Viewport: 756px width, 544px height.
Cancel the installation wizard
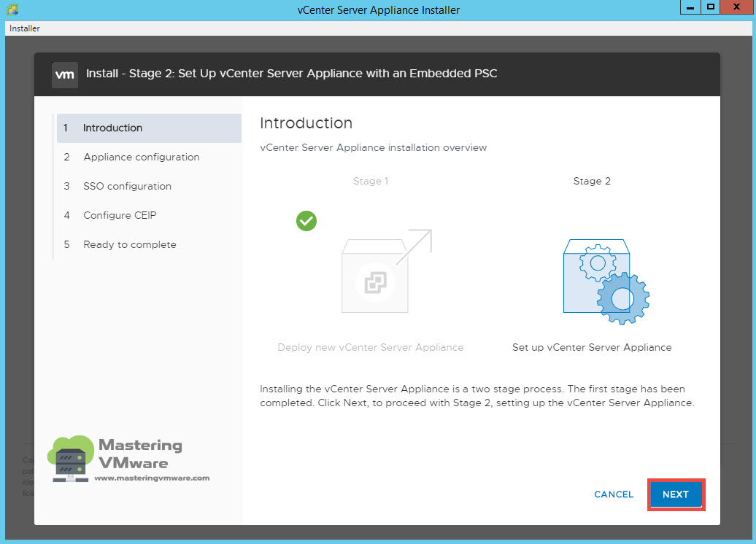pyautogui.click(x=613, y=494)
